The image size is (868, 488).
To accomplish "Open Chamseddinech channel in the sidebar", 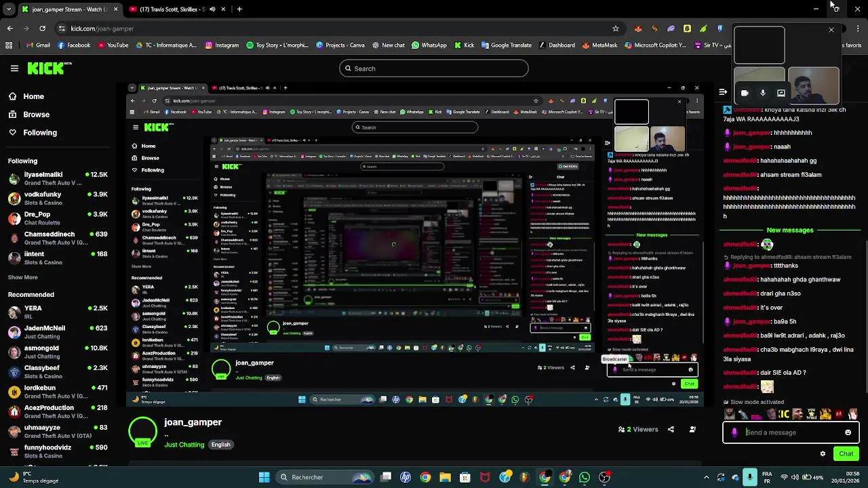I will point(58,238).
